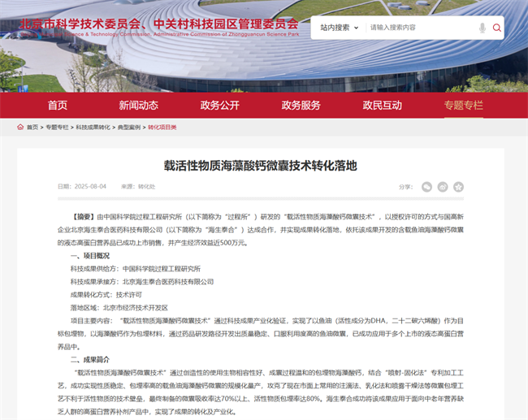528x420 pixels.
Task: Open the 新闻动态 navigation tab
Action: [x=138, y=106]
